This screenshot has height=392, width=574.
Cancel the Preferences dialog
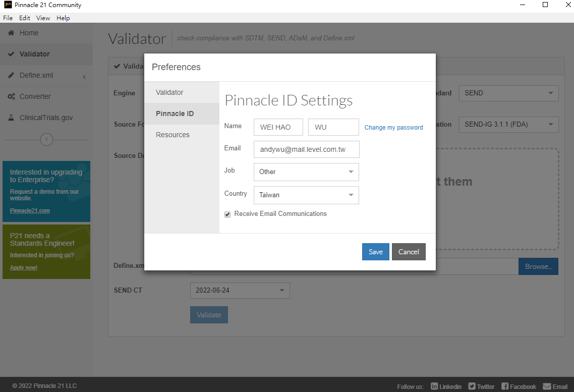[409, 252]
